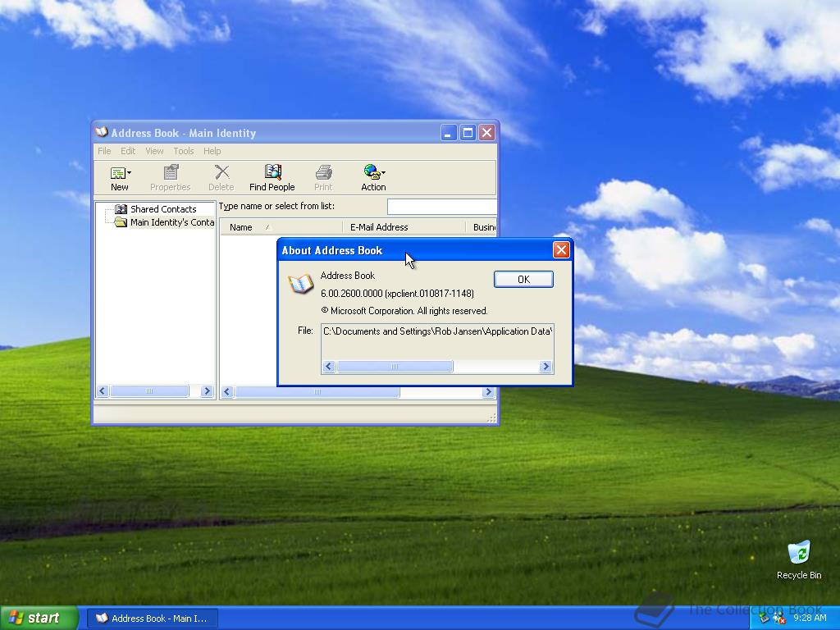Sort by the E-Mail Address column header
Image resolution: width=840 pixels, height=630 pixels.
404,227
